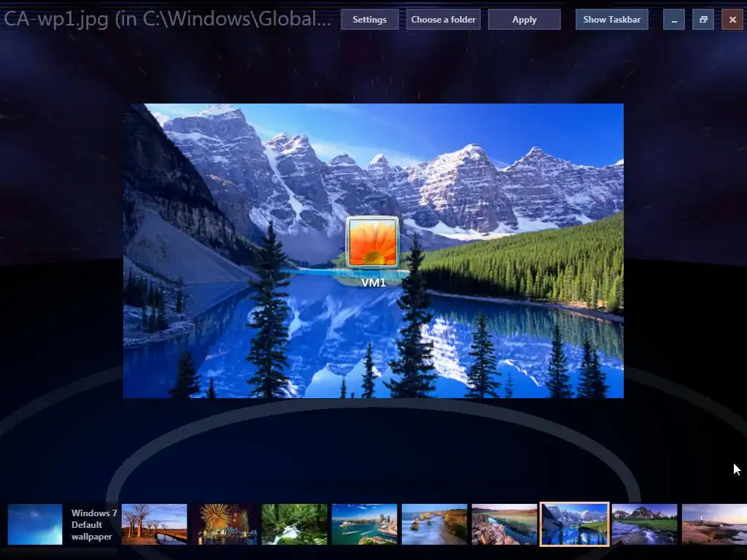
Task: Select the green forest waterfall thumbnail
Action: [x=295, y=524]
